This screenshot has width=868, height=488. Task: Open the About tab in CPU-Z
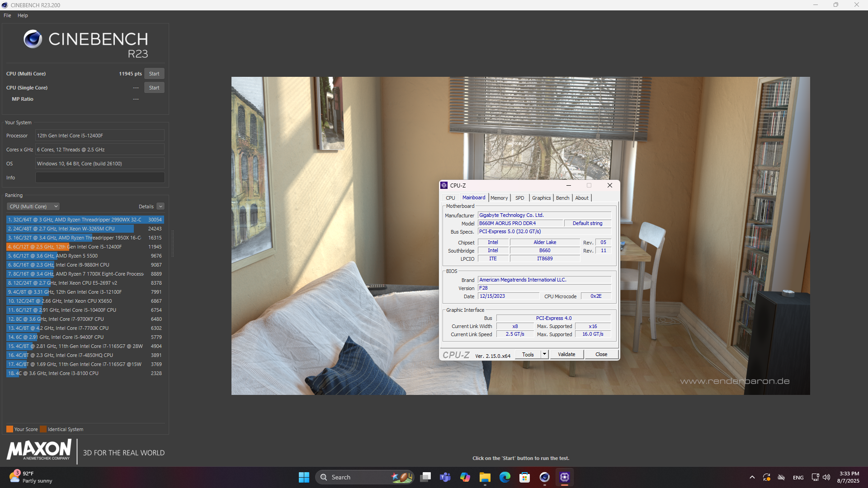click(582, 198)
